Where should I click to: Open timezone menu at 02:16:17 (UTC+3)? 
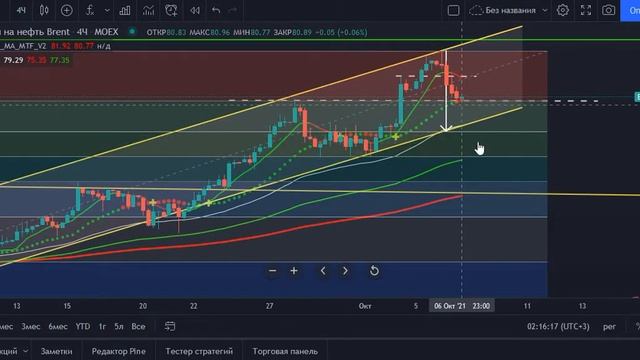pos(558,327)
